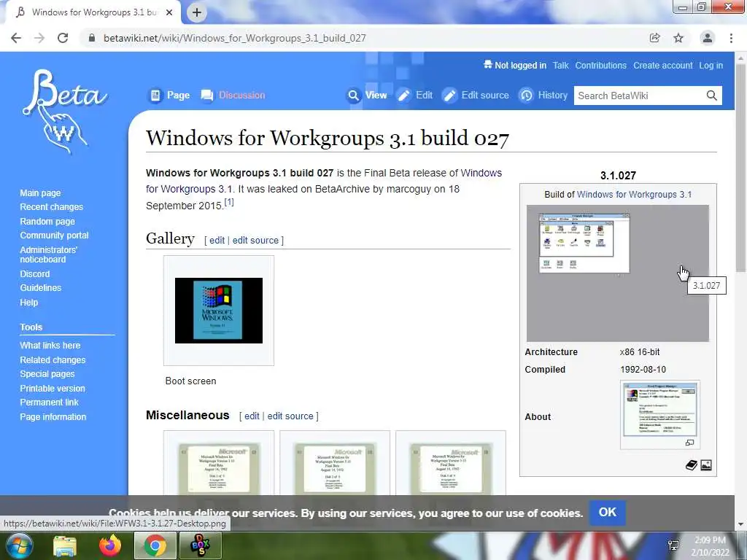Viewport: 747px width, 560px height.
Task: Click the Gallery section edit link
Action: pyautogui.click(x=217, y=241)
